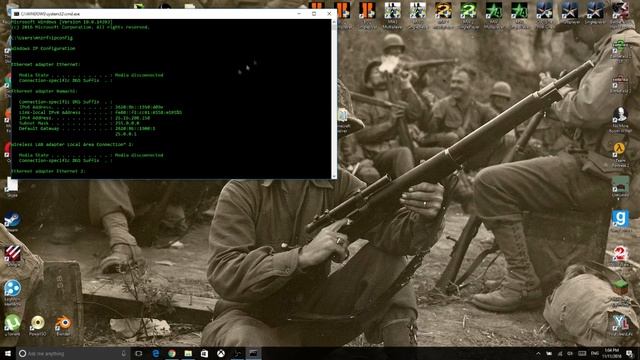Maximize the Command Prompt window

[314, 13]
